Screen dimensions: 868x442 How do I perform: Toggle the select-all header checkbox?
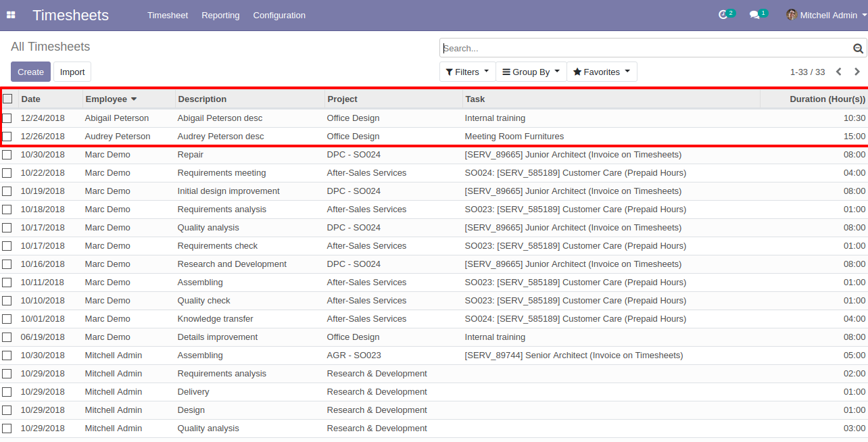click(7, 99)
